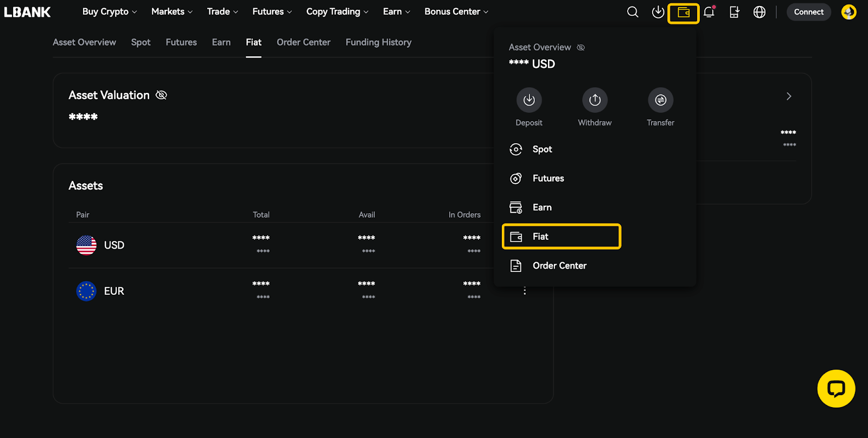
Task: Expand the Copy Trading menu
Action: [337, 11]
